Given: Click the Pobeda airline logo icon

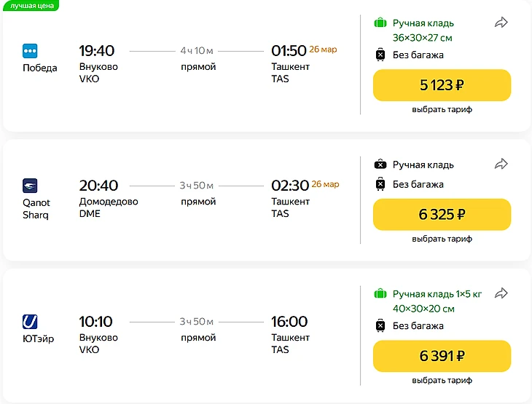Looking at the screenshot, I should pos(31,51).
